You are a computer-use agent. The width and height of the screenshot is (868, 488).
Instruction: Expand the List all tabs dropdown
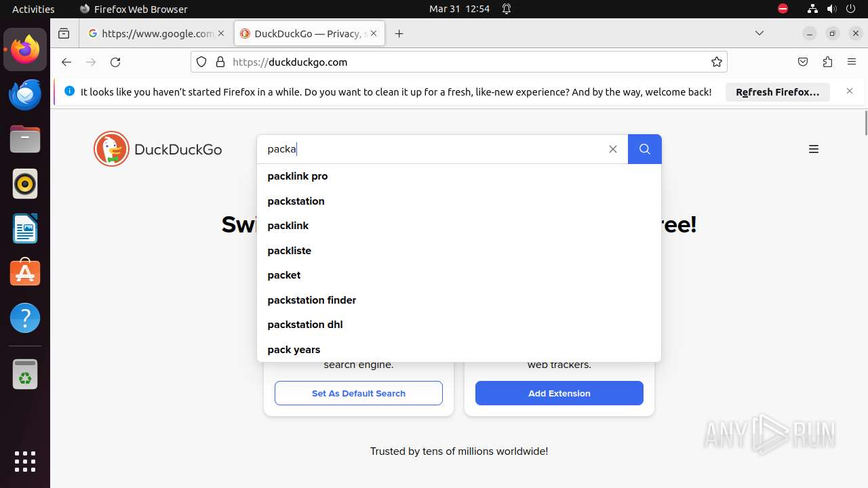[759, 33]
